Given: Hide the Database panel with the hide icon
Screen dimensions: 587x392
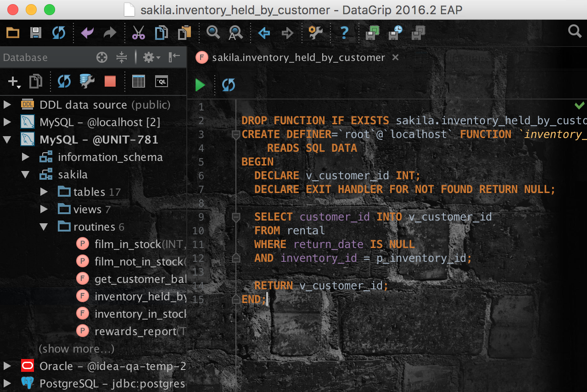Looking at the screenshot, I should [174, 57].
